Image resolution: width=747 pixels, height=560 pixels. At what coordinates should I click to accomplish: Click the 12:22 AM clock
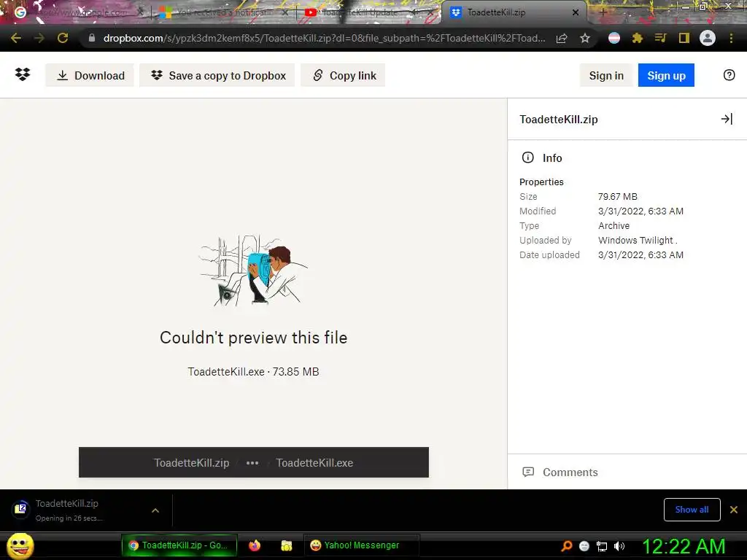click(684, 546)
